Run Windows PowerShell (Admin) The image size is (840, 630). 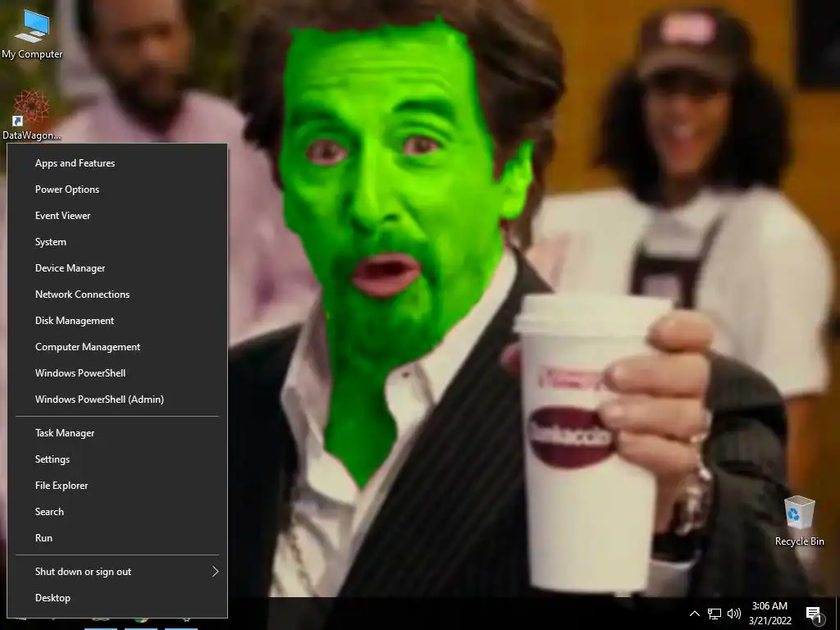pyautogui.click(x=117, y=399)
